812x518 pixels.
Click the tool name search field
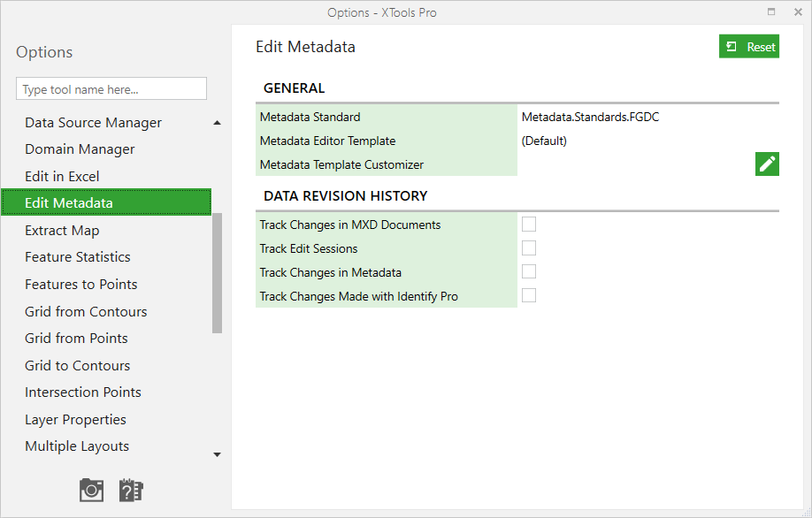(111, 89)
